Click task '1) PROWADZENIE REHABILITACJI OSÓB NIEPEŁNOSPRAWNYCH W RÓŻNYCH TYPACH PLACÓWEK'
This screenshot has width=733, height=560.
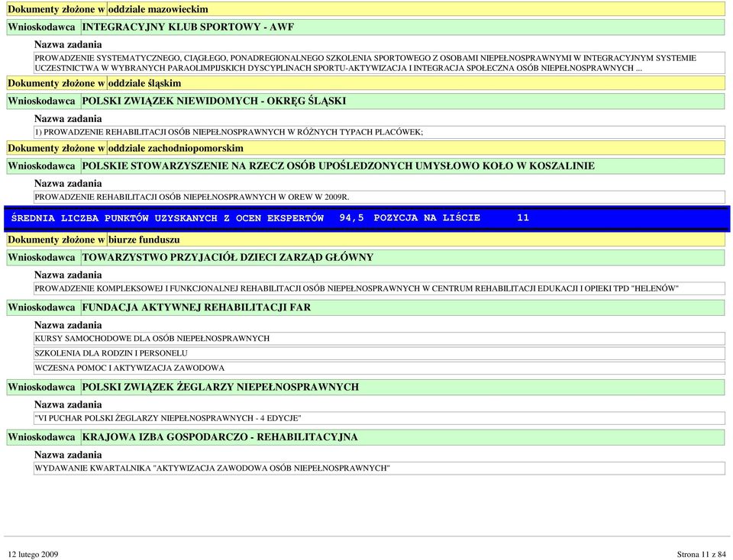pyautogui.click(x=379, y=132)
